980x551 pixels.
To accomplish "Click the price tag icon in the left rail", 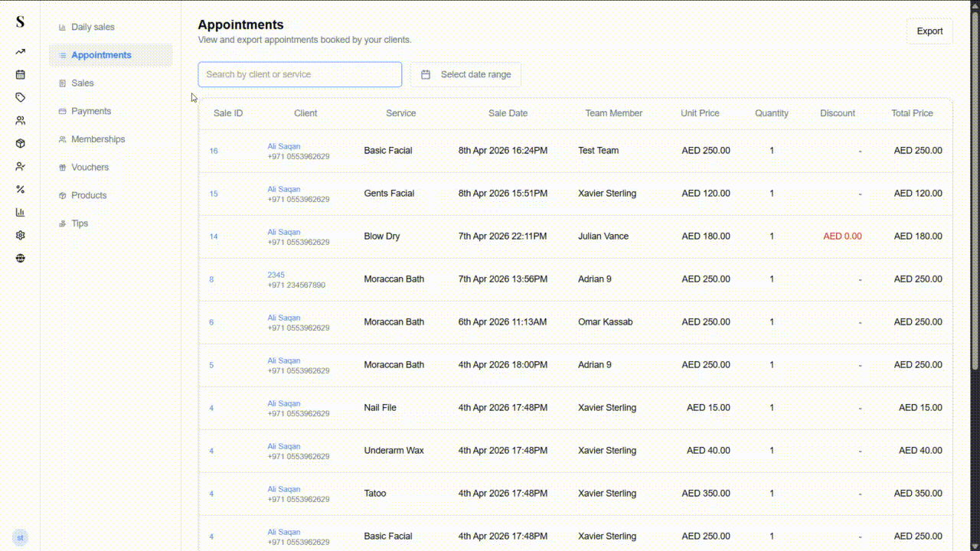I will point(19,97).
